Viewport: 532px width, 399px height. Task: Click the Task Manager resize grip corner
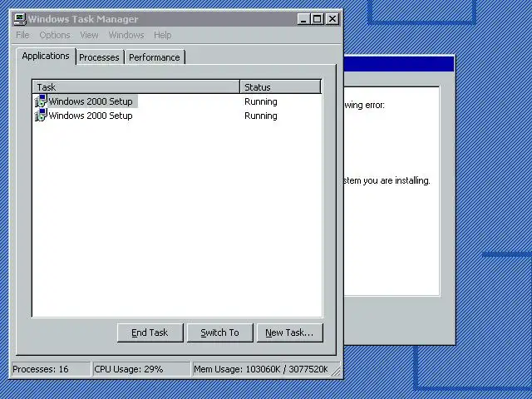[x=336, y=372]
